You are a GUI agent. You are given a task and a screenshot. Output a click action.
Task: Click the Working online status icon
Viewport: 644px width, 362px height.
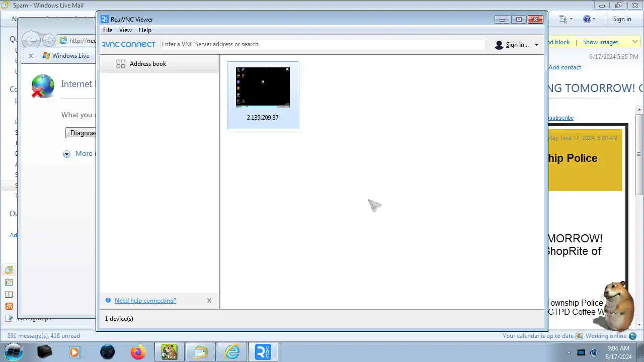[632, 336]
